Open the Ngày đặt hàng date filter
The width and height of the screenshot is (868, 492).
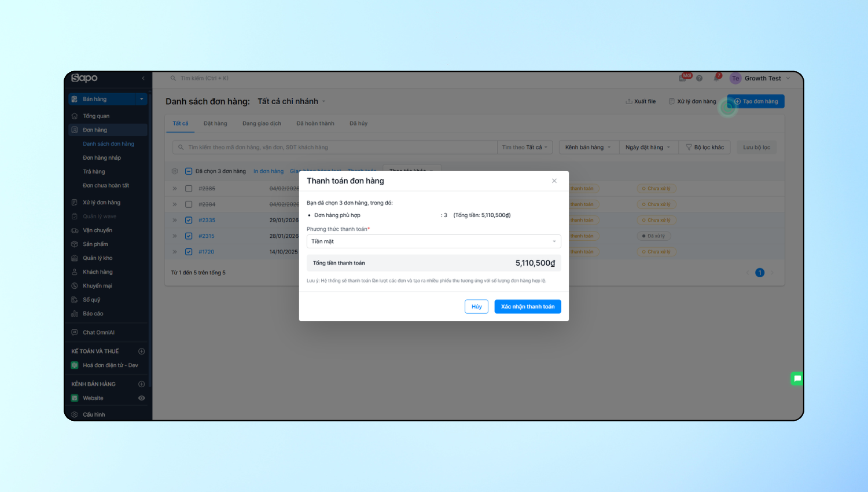(x=648, y=148)
